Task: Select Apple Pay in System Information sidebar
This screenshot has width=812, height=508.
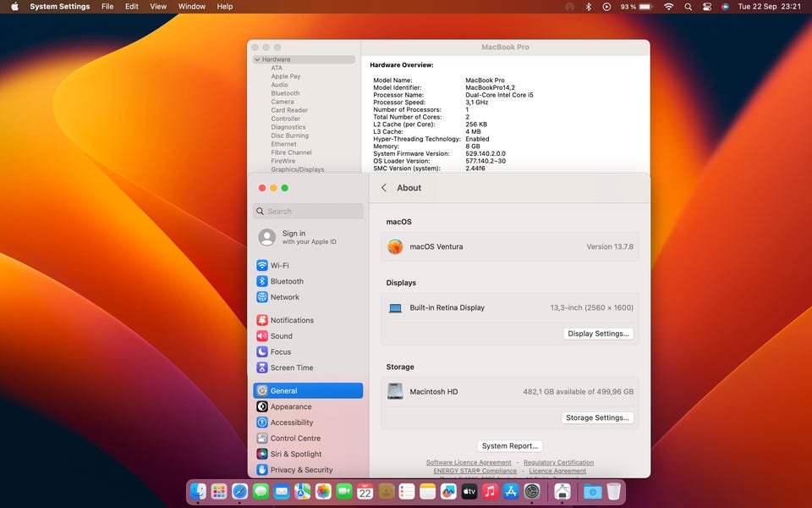Action: coord(286,76)
